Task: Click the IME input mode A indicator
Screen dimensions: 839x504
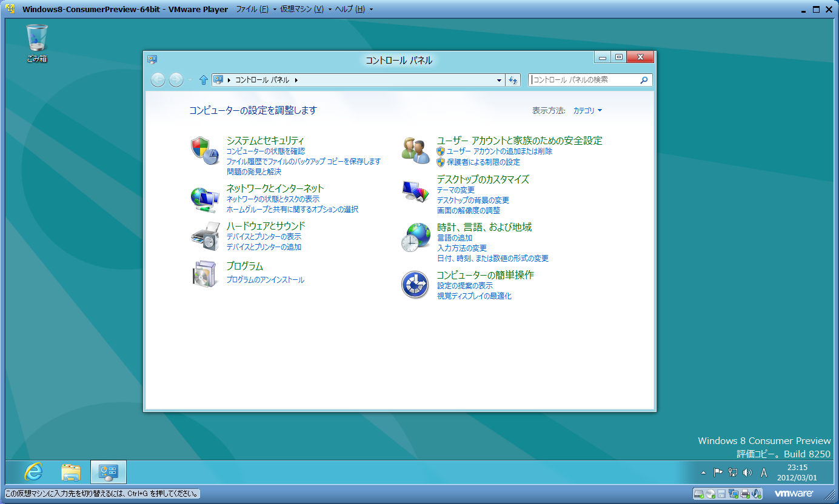Action: tap(764, 472)
